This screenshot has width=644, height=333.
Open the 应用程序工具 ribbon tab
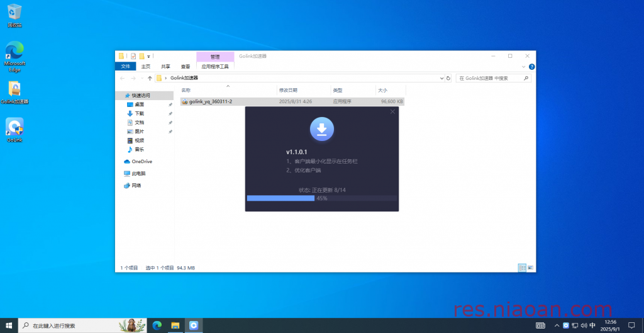click(x=215, y=66)
